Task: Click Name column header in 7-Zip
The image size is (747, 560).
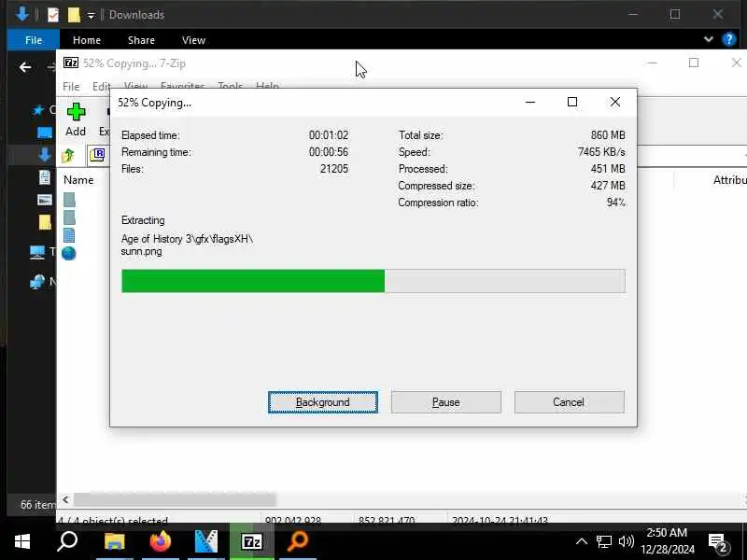Action: coord(78,180)
